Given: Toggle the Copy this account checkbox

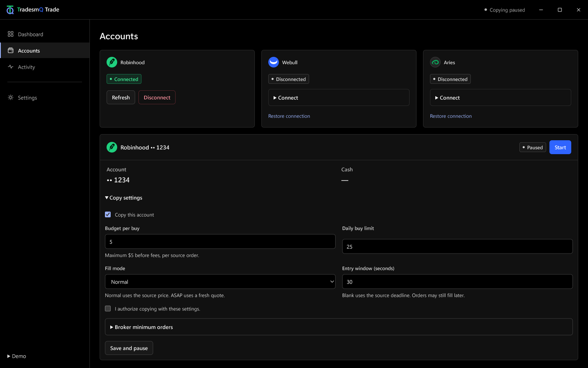Looking at the screenshot, I should [x=108, y=214].
